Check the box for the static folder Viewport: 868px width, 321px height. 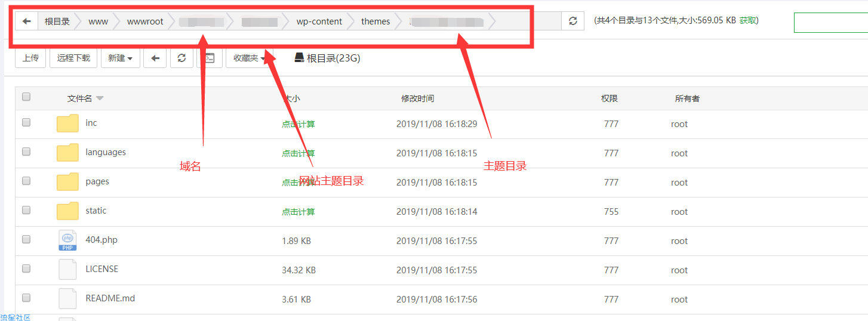pyautogui.click(x=26, y=210)
